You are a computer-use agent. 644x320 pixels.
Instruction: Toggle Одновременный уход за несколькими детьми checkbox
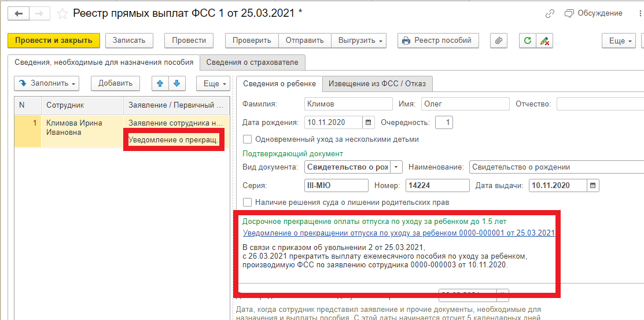click(248, 139)
